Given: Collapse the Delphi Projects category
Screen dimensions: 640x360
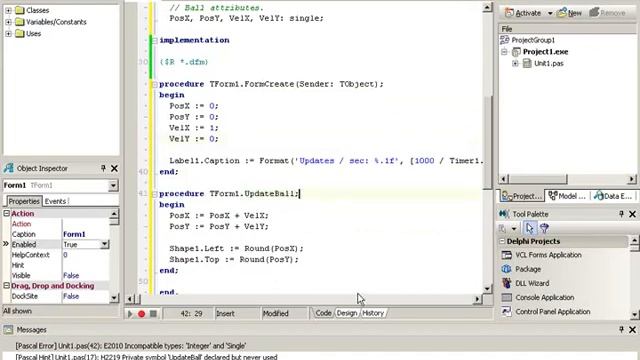Looking at the screenshot, I should click(502, 241).
